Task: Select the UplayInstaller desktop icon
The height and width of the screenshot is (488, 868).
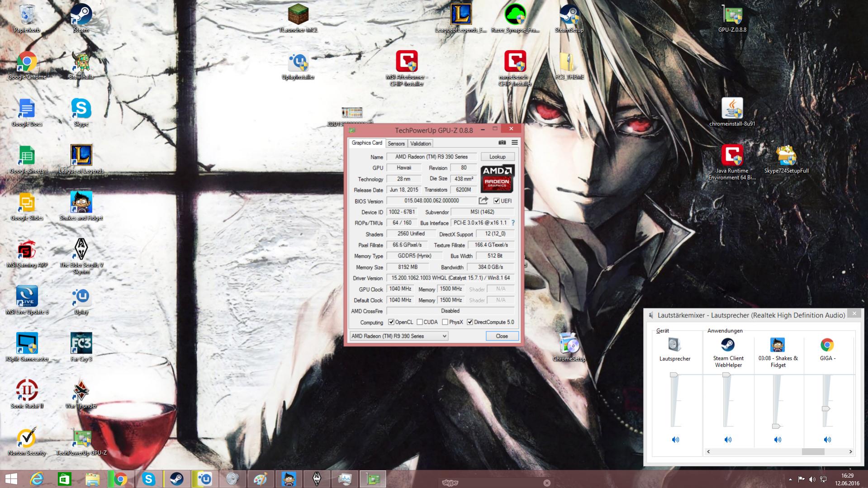Action: point(298,66)
